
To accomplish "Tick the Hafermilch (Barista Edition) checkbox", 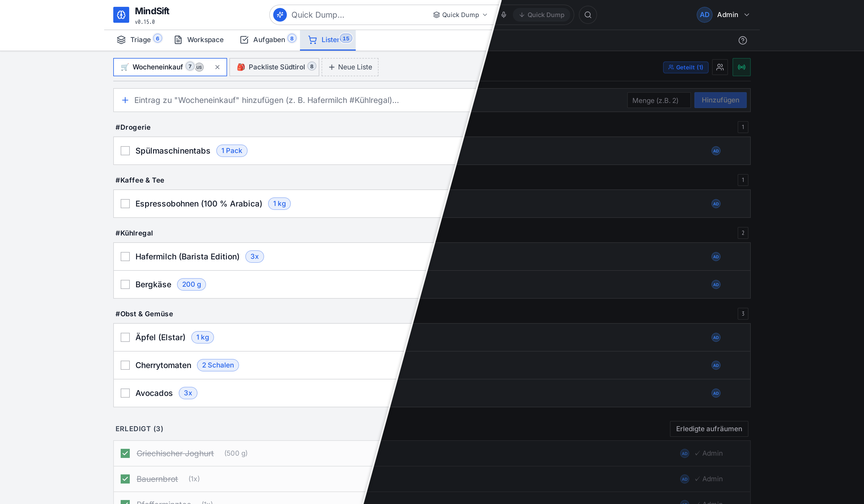I will [125, 257].
